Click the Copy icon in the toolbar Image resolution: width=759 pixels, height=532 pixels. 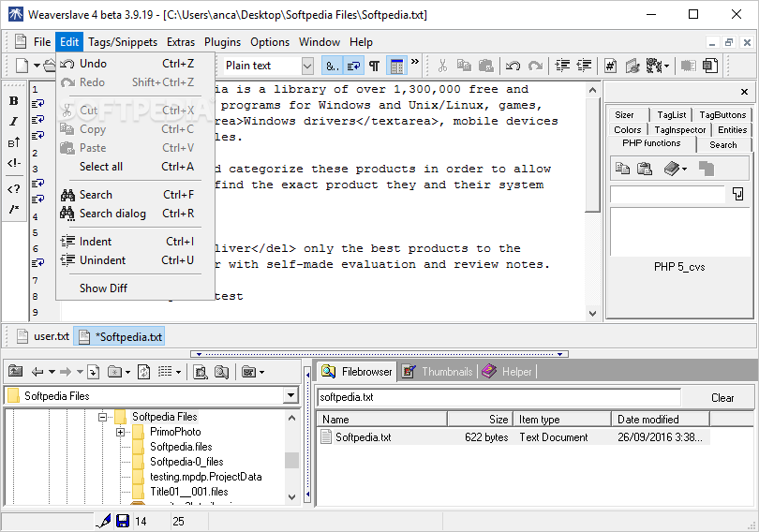click(464, 66)
